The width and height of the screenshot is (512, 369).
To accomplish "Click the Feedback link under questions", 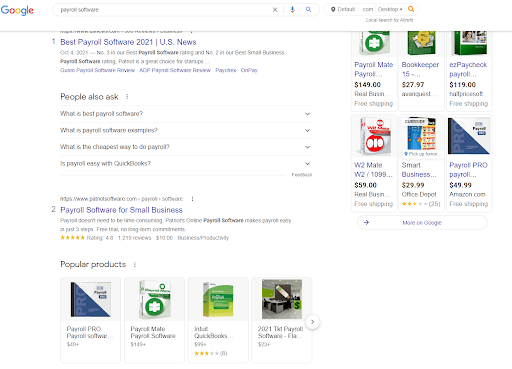I will [x=302, y=175].
